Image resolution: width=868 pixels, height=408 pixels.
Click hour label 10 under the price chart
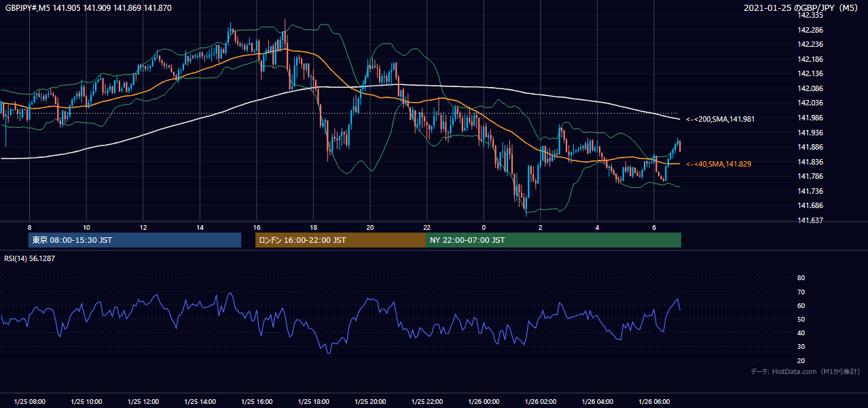(86, 227)
